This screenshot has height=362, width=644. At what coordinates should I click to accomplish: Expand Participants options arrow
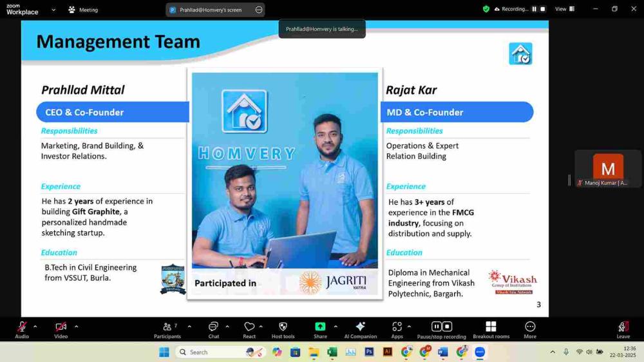(189, 327)
